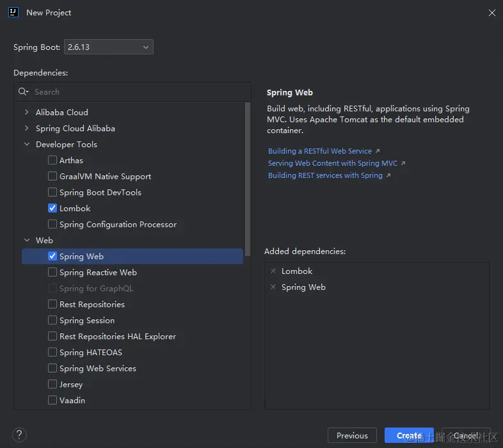
Task: Enable Spring Boot DevTools
Action: [52, 192]
